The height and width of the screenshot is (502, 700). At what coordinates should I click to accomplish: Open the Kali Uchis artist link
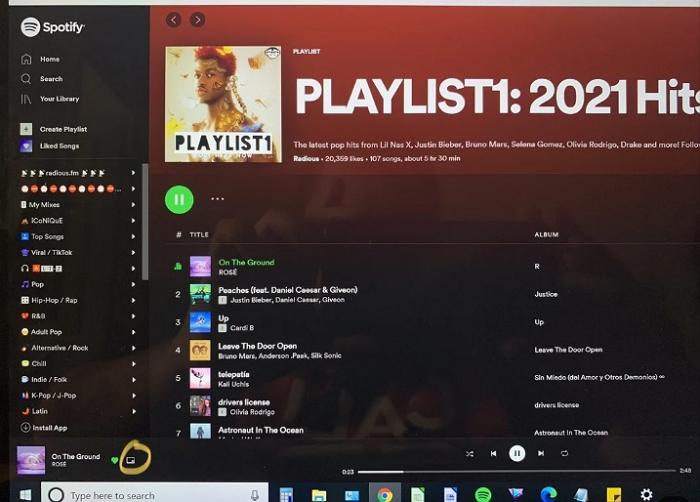pos(233,384)
